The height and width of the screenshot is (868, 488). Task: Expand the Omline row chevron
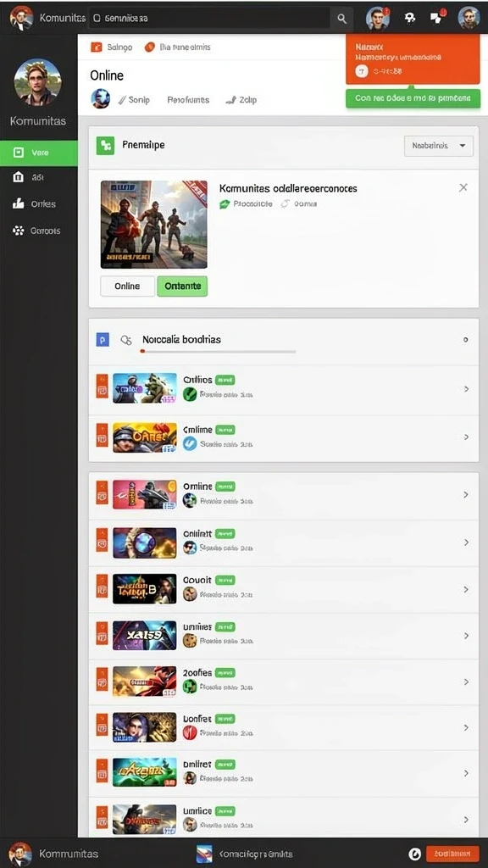[467, 494]
